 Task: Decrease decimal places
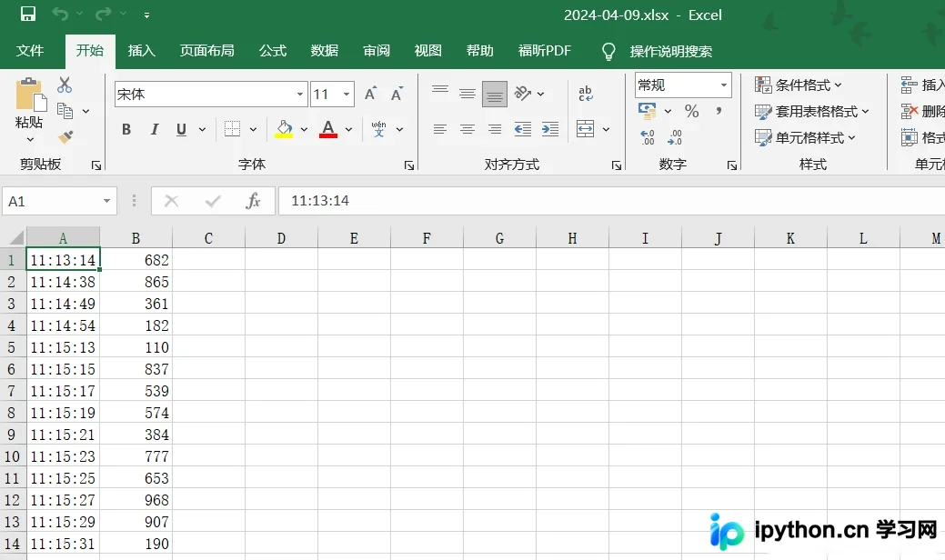tap(674, 137)
